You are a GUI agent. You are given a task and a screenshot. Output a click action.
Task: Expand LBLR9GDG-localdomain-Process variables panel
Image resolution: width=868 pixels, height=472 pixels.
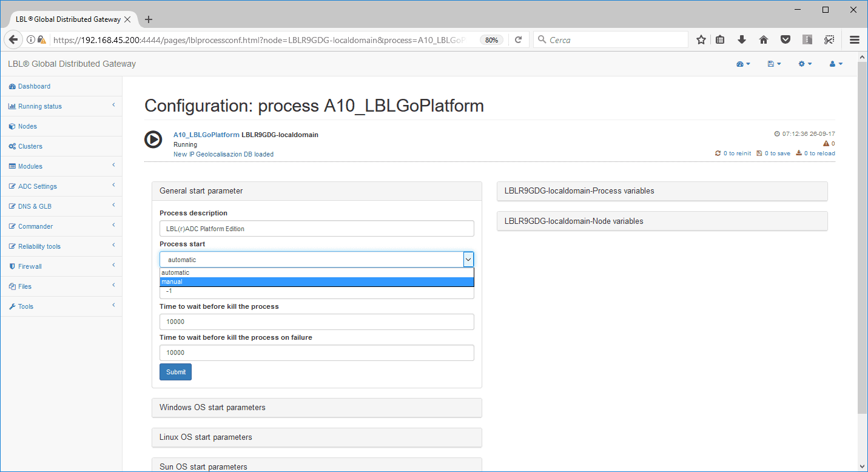[x=662, y=191]
